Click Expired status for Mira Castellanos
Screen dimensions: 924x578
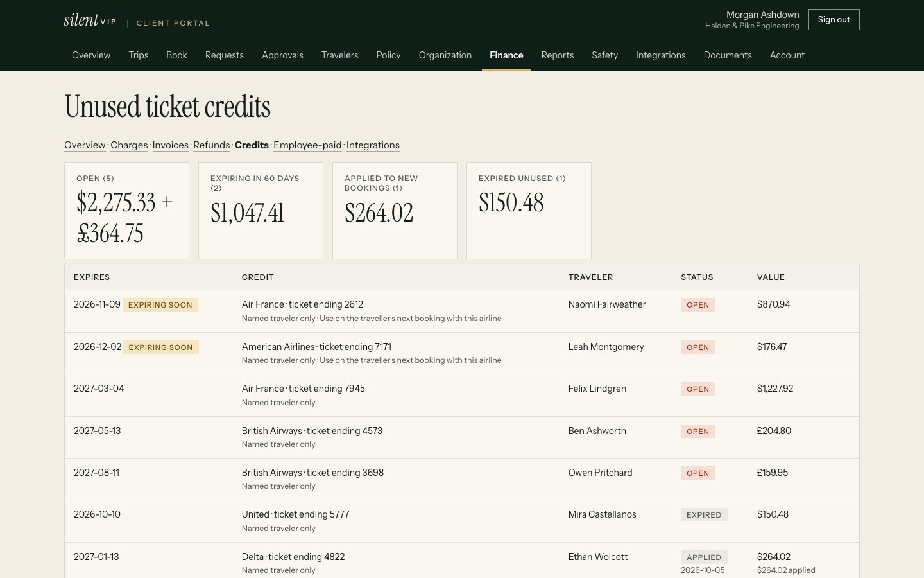704,515
